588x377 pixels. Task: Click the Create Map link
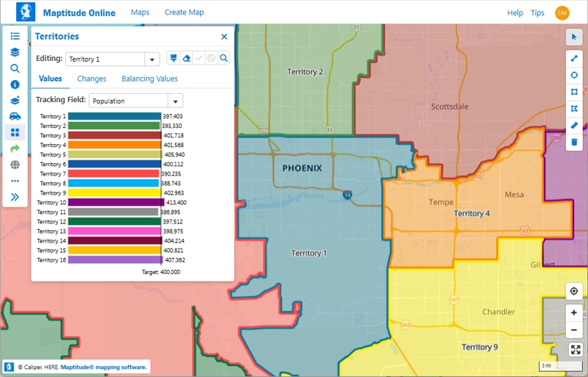[x=184, y=12]
